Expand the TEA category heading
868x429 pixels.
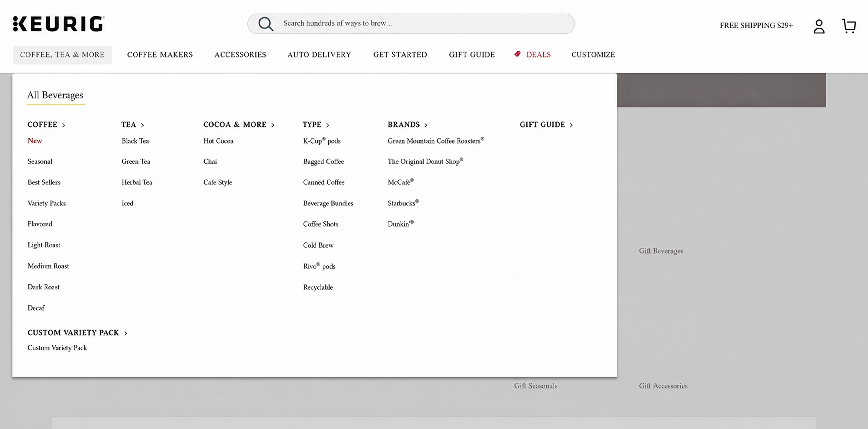pos(133,124)
